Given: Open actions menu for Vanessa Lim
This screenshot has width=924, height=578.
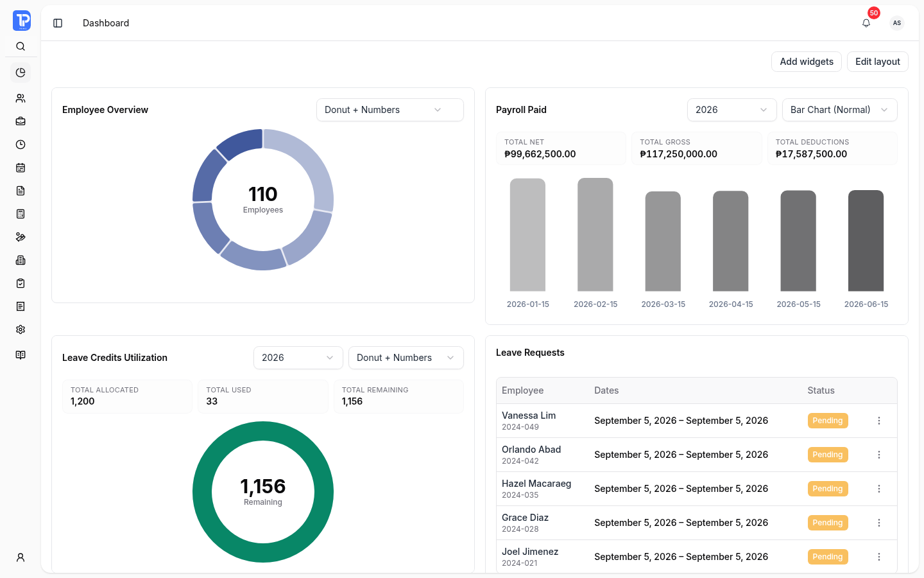Looking at the screenshot, I should pos(879,421).
